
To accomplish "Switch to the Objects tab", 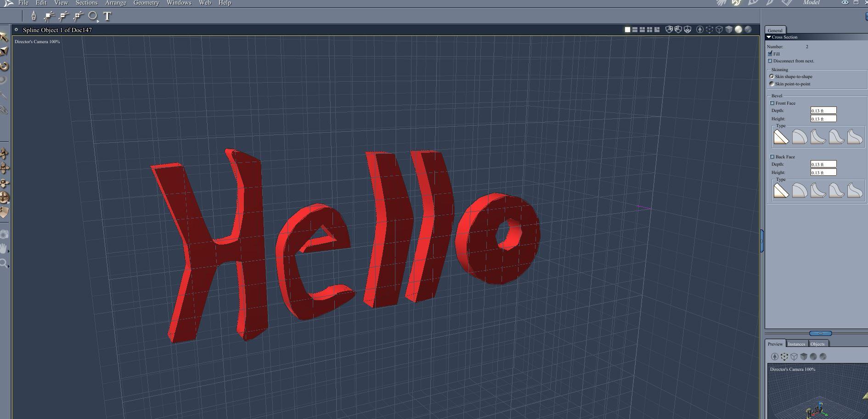I will click(x=817, y=344).
